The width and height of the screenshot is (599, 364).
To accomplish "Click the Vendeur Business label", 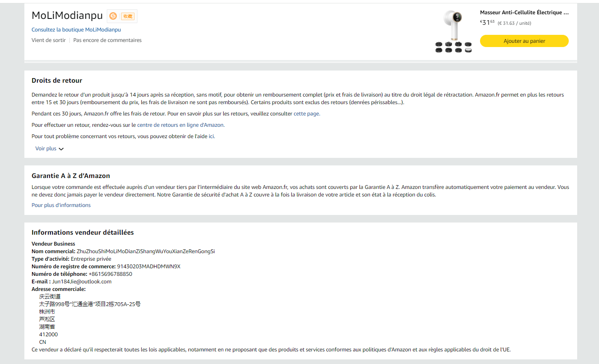I will click(53, 244).
